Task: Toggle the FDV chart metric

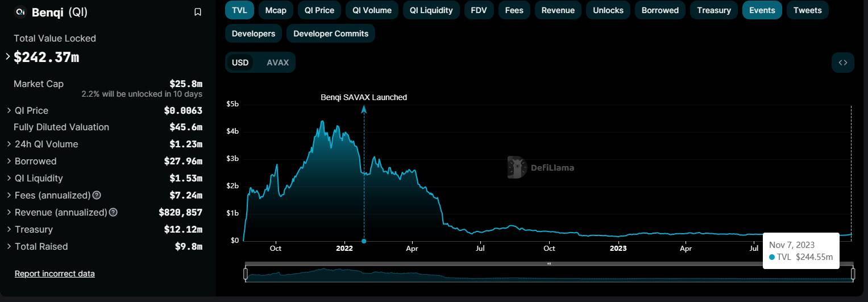Action: 479,10
